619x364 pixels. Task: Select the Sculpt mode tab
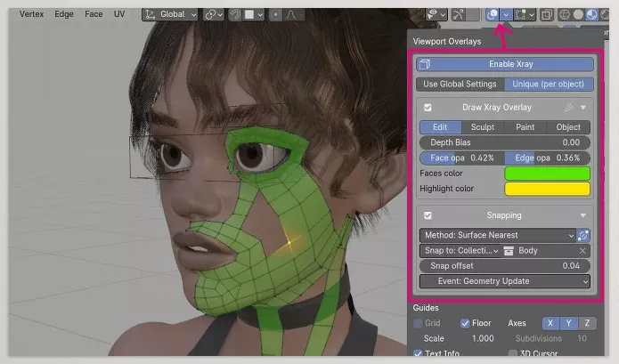(483, 127)
